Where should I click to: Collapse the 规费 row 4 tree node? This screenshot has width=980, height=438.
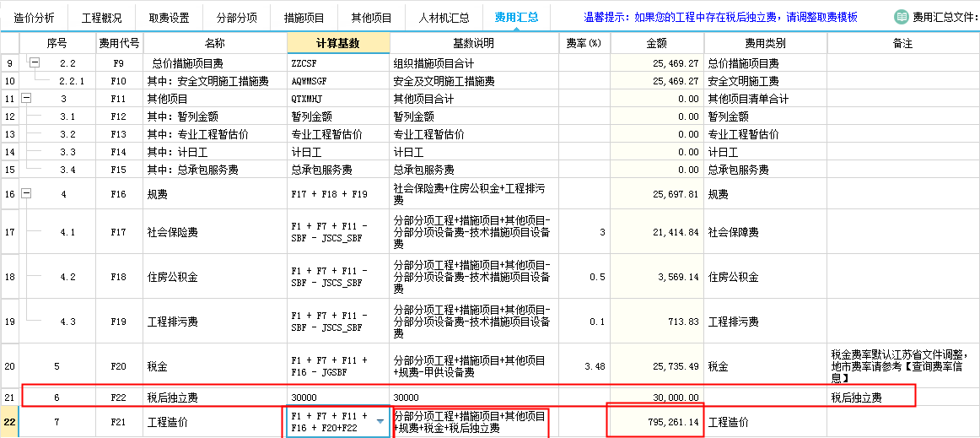pos(26,194)
